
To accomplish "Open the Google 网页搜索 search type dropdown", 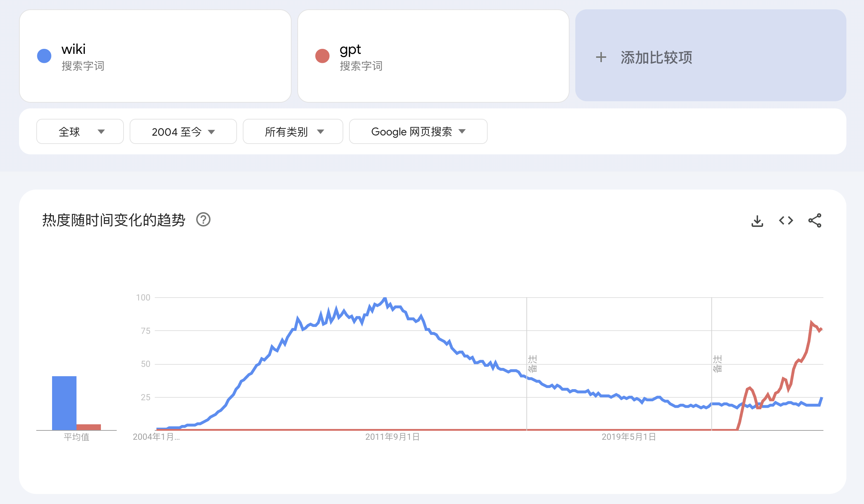I will point(418,131).
